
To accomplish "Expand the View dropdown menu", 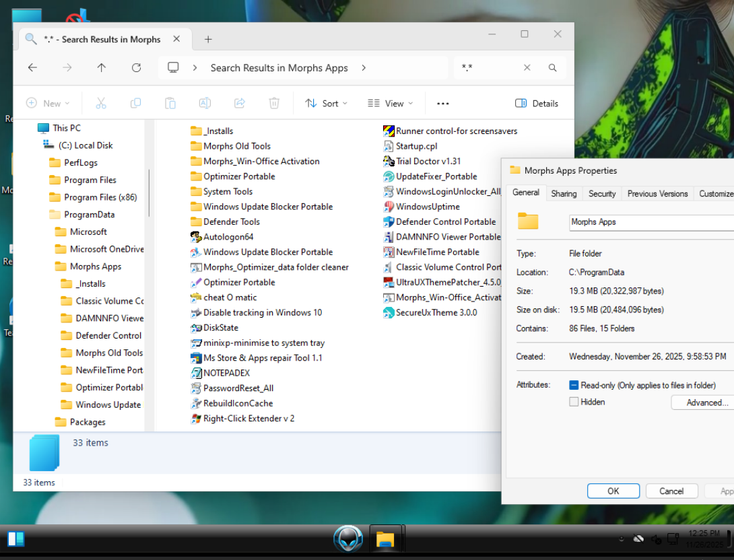I will (391, 103).
